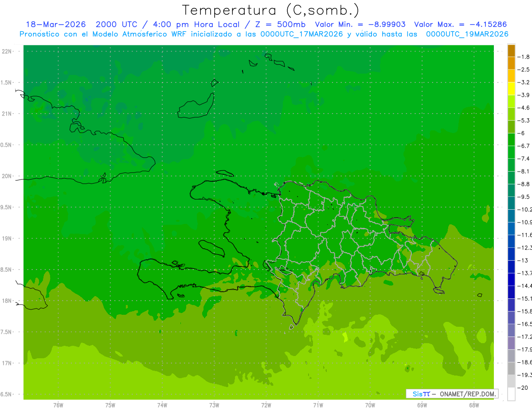This screenshot has width=532, height=411.
Task: Click the "69W" longitude label
Action: coord(422,405)
